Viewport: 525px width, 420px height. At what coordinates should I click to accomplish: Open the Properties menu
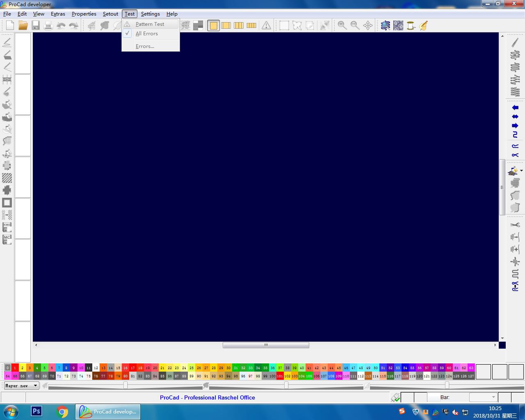(84, 14)
